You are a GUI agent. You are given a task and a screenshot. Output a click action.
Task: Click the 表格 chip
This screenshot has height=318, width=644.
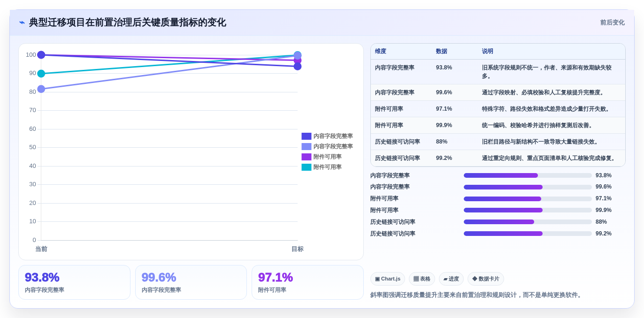click(x=422, y=279)
